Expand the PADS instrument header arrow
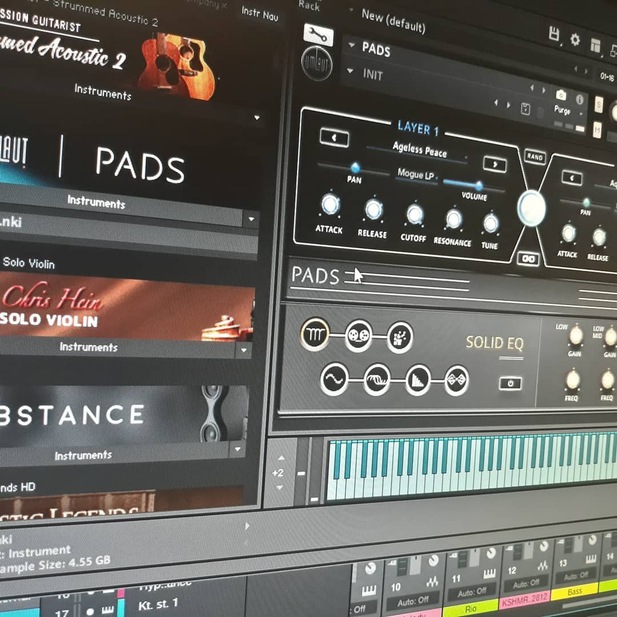 tap(351, 47)
